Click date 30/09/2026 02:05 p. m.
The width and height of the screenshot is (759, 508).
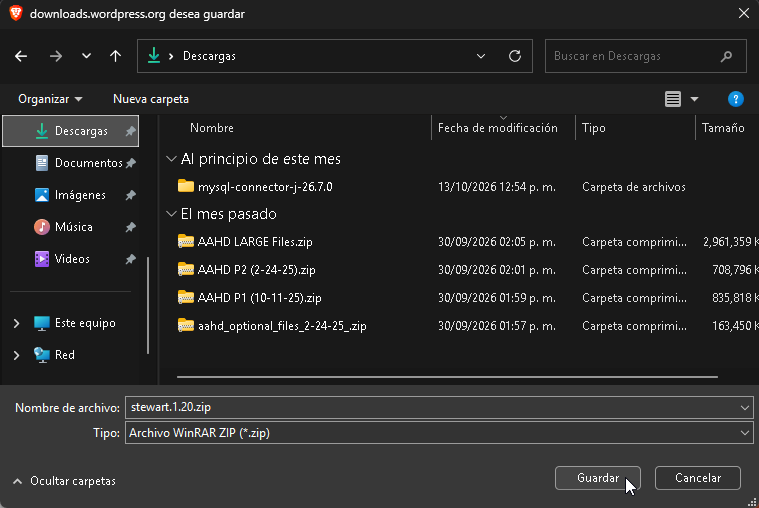click(497, 242)
